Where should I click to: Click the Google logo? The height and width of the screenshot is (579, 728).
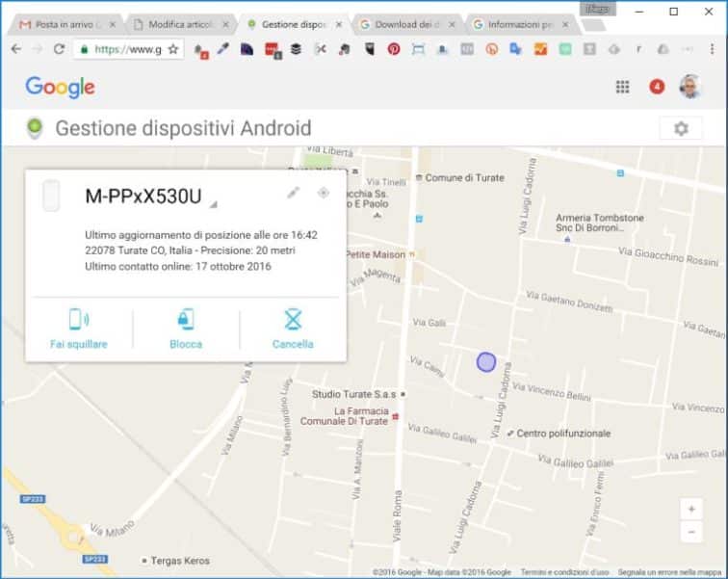(61, 88)
